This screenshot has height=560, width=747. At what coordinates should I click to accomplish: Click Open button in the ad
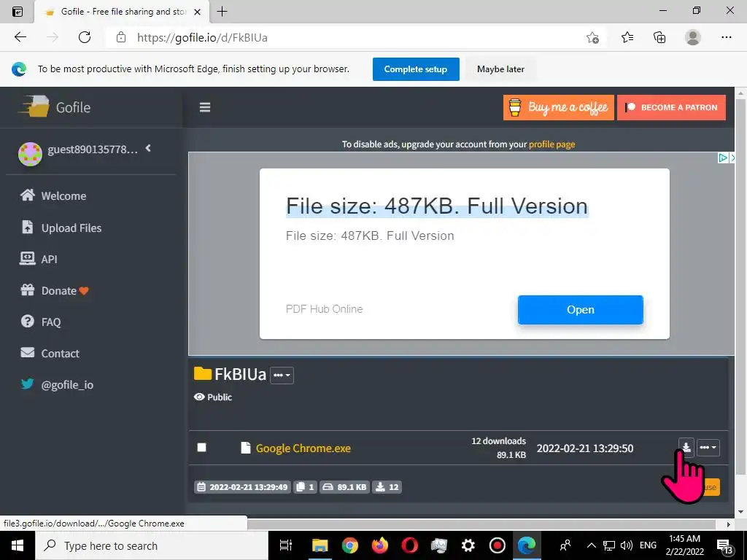tap(580, 309)
